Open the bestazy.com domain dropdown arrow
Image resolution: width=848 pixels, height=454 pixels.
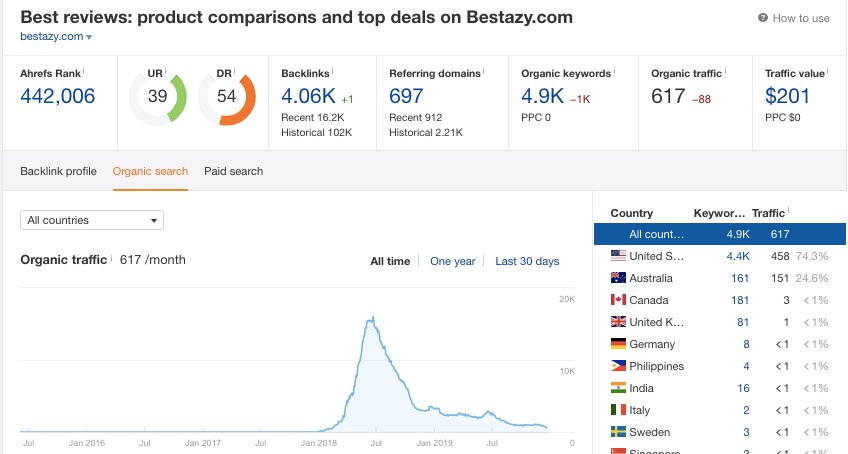click(x=89, y=37)
